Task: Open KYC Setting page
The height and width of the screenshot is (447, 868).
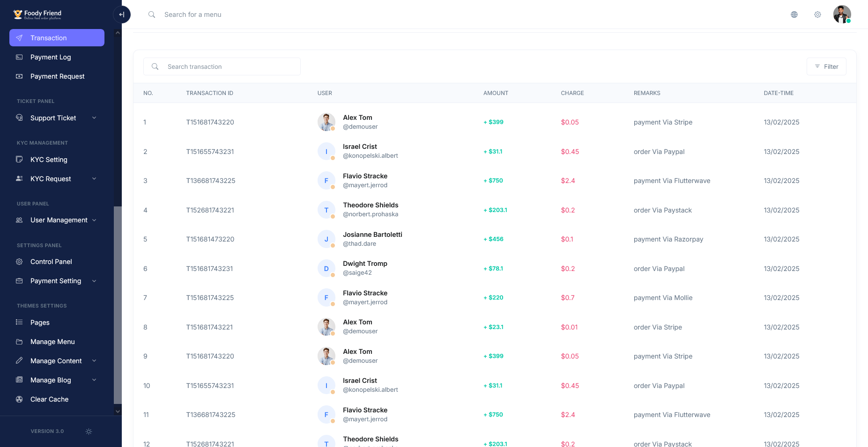Action: pos(57,160)
